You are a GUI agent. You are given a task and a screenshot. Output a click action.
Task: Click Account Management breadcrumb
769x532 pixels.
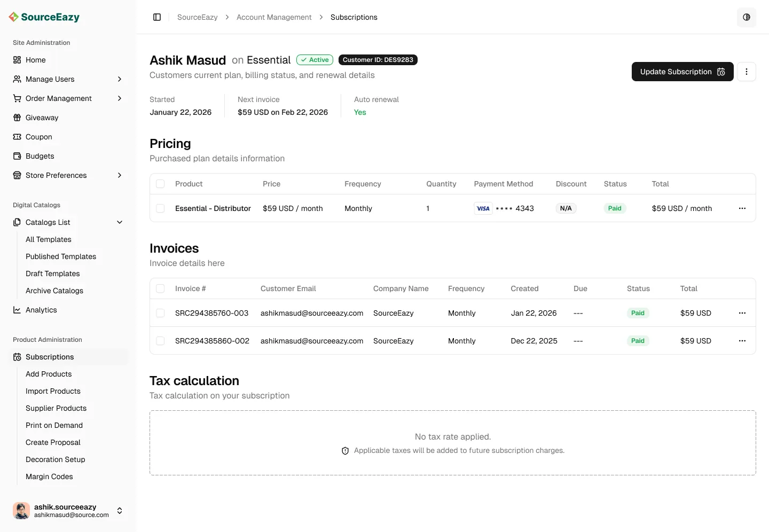pyautogui.click(x=274, y=17)
